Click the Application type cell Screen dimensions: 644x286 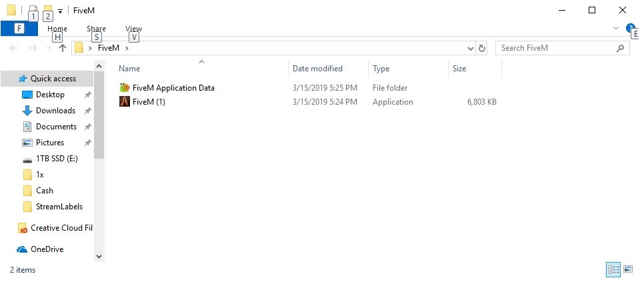click(393, 102)
